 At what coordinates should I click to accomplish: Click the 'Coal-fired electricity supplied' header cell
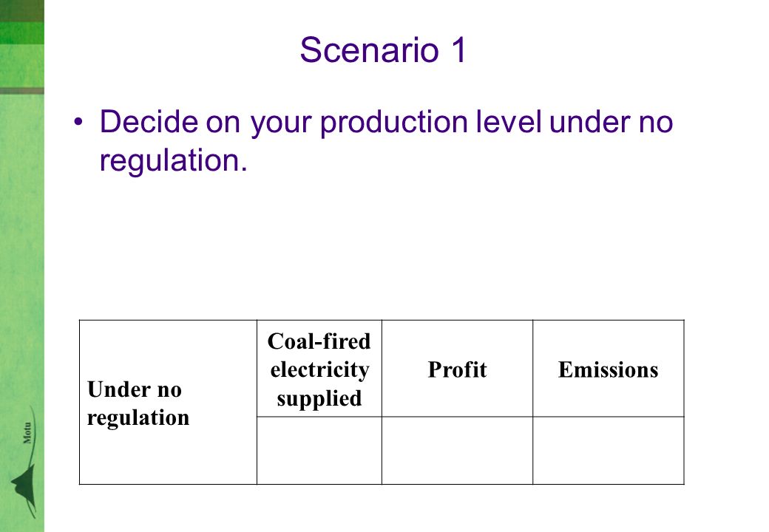coord(319,369)
